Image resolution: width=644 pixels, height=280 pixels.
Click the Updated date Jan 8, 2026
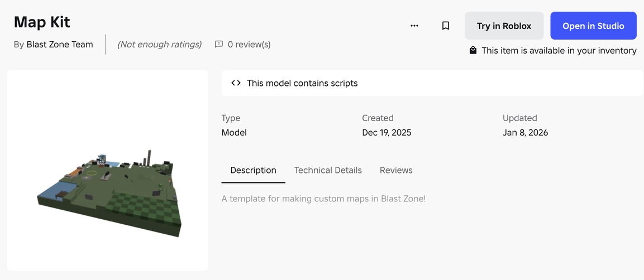coord(525,133)
